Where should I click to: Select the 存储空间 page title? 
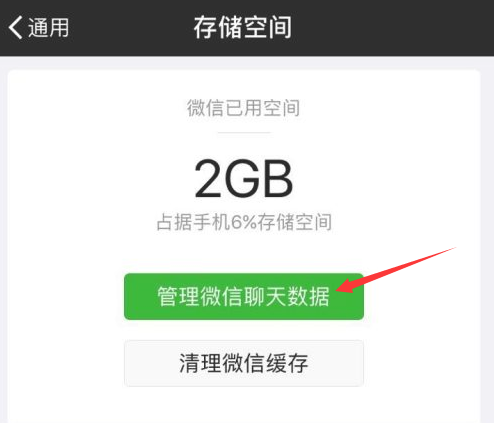(243, 27)
